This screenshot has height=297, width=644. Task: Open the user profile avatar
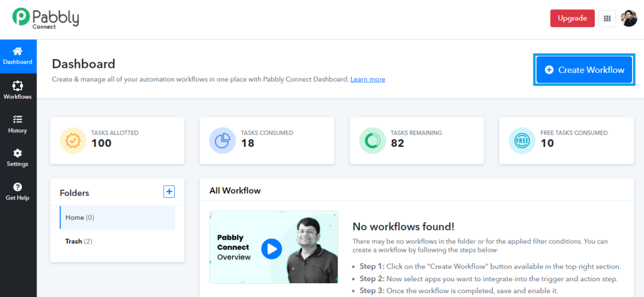click(629, 18)
